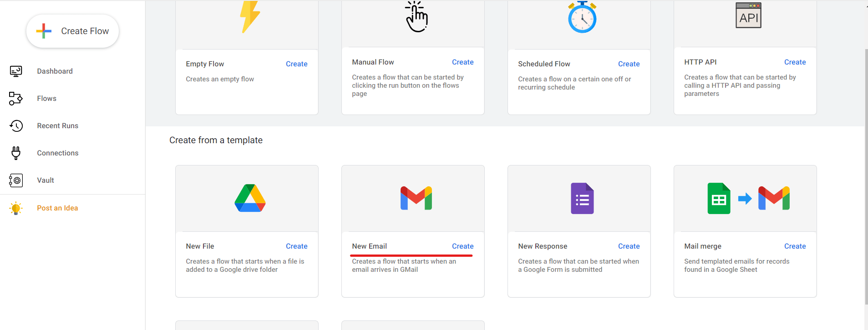Screen dimensions: 868x330
Task: Go to Flows in the sidebar
Action: pos(46,99)
